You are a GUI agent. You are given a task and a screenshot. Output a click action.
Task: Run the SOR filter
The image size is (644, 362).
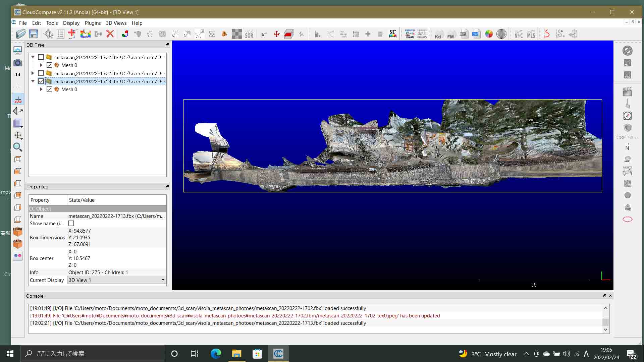tap(249, 34)
